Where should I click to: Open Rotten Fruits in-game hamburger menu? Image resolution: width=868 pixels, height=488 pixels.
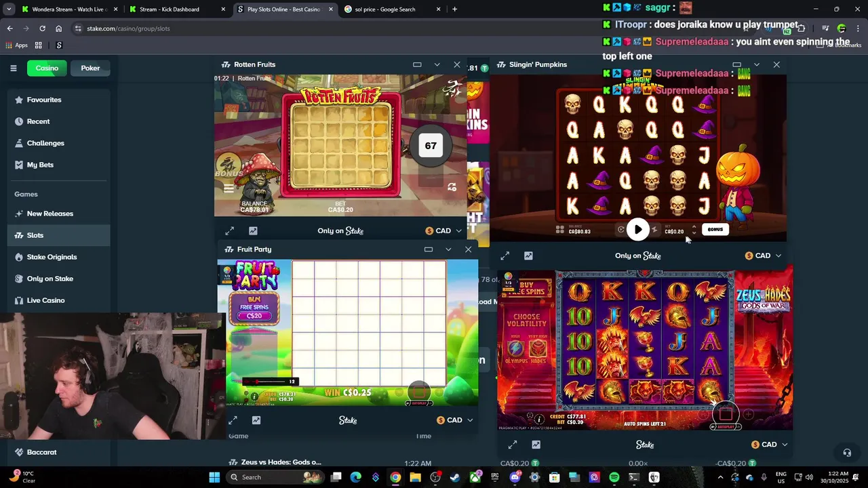coord(229,188)
